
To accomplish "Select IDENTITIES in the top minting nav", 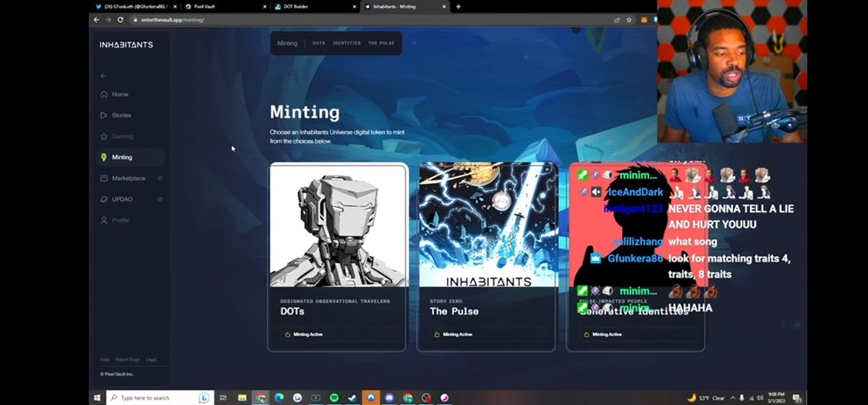I will 346,43.
